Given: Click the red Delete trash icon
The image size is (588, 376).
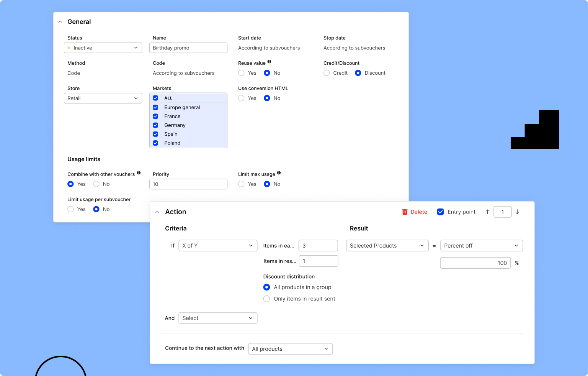Looking at the screenshot, I should 405,212.
